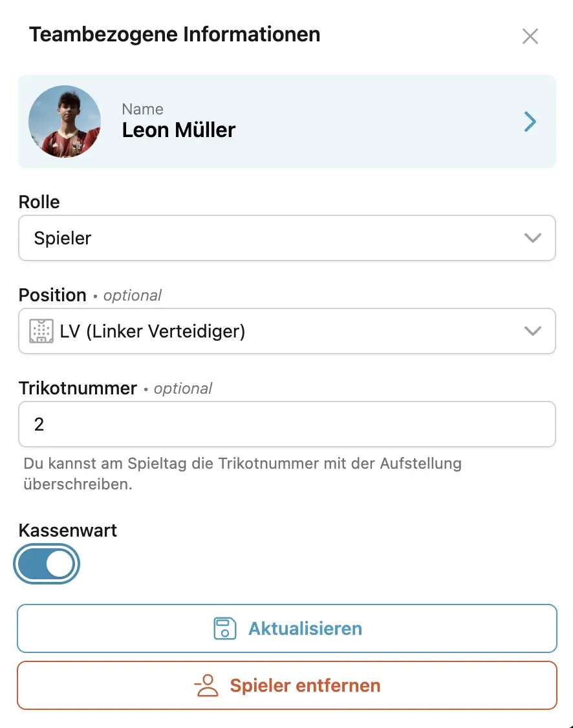Expand the Rolle dropdown arrow
The width and height of the screenshot is (573, 728).
[533, 238]
